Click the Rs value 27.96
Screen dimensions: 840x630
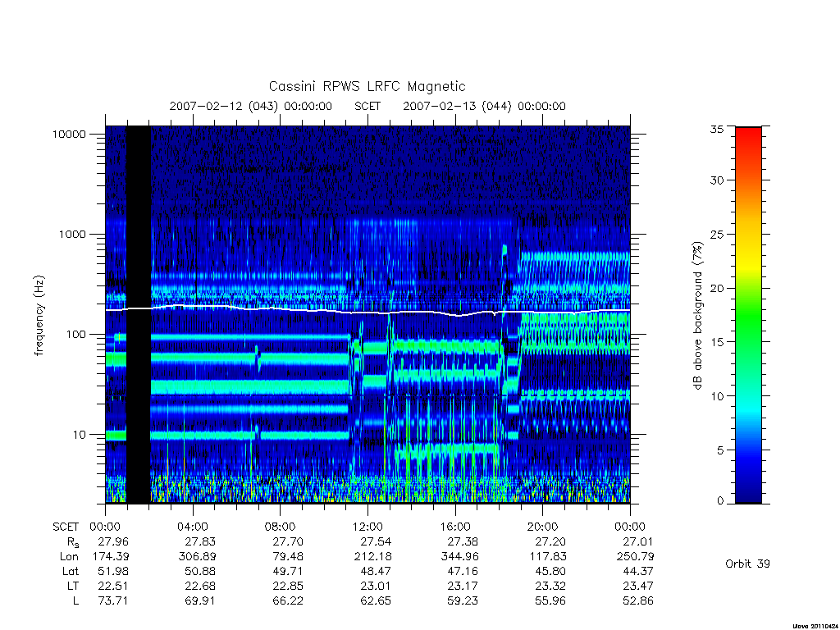click(x=113, y=542)
